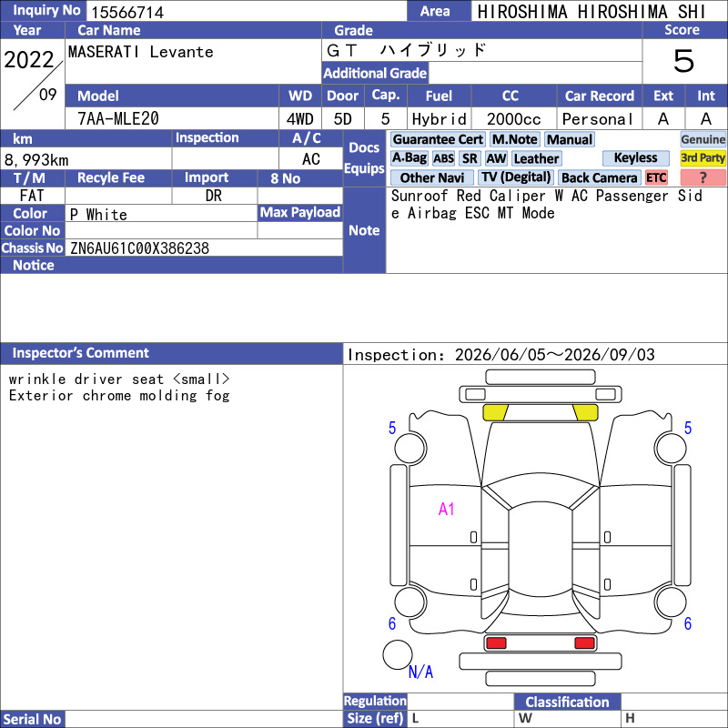Click the red question mark badge
This screenshot has width=728, height=728.
[703, 177]
